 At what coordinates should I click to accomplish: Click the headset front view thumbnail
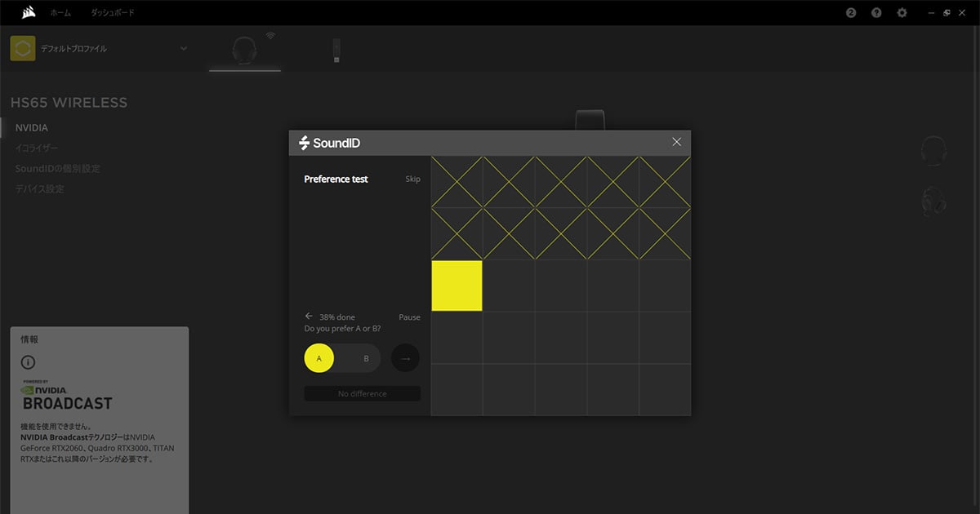click(933, 151)
